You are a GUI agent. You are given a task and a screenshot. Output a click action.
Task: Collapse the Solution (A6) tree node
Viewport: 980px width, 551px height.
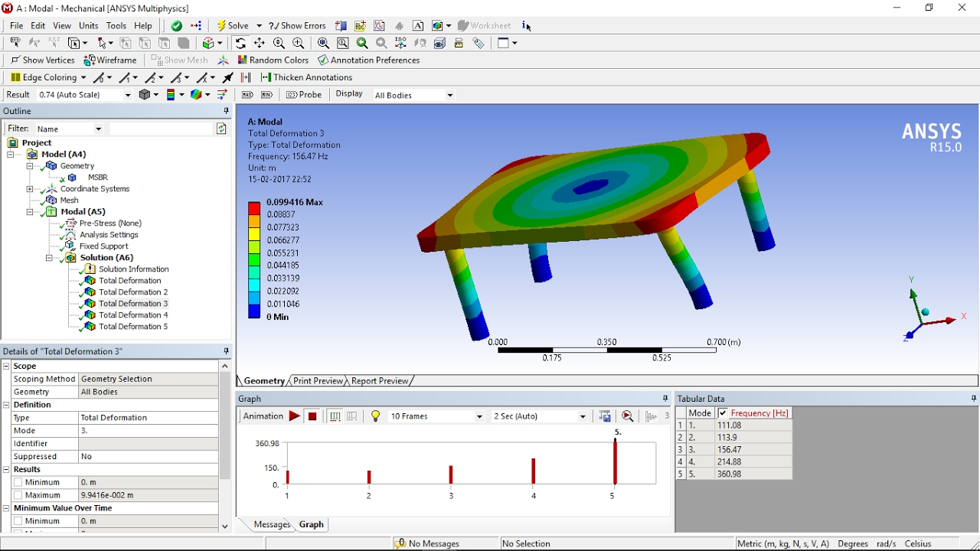(49, 259)
